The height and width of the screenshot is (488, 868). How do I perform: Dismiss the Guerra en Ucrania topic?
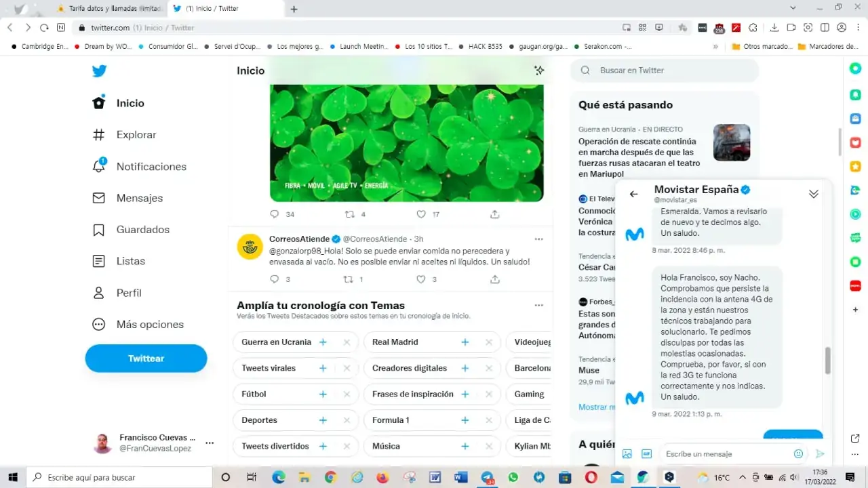(x=347, y=342)
